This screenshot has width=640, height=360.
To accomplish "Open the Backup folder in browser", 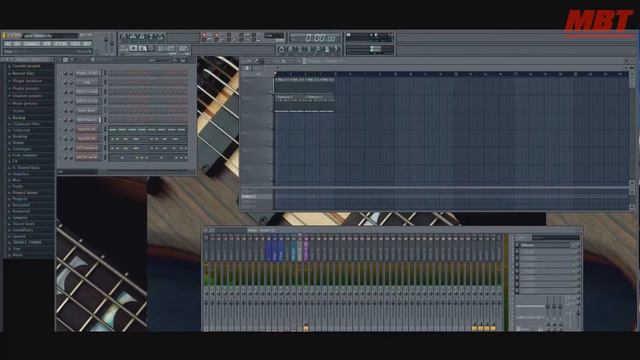I will point(19,118).
